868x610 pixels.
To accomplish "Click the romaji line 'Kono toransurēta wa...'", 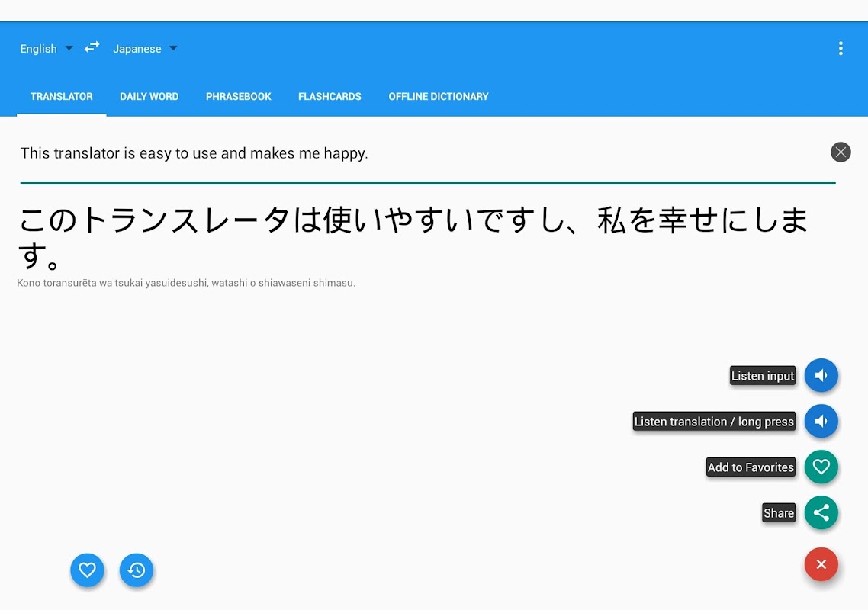I will pos(186,283).
